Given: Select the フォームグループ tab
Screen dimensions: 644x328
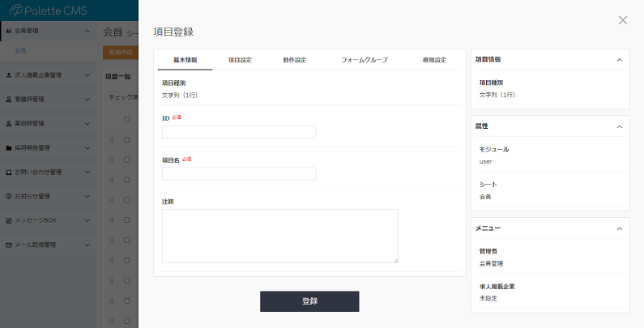Looking at the screenshot, I should pos(364,60).
